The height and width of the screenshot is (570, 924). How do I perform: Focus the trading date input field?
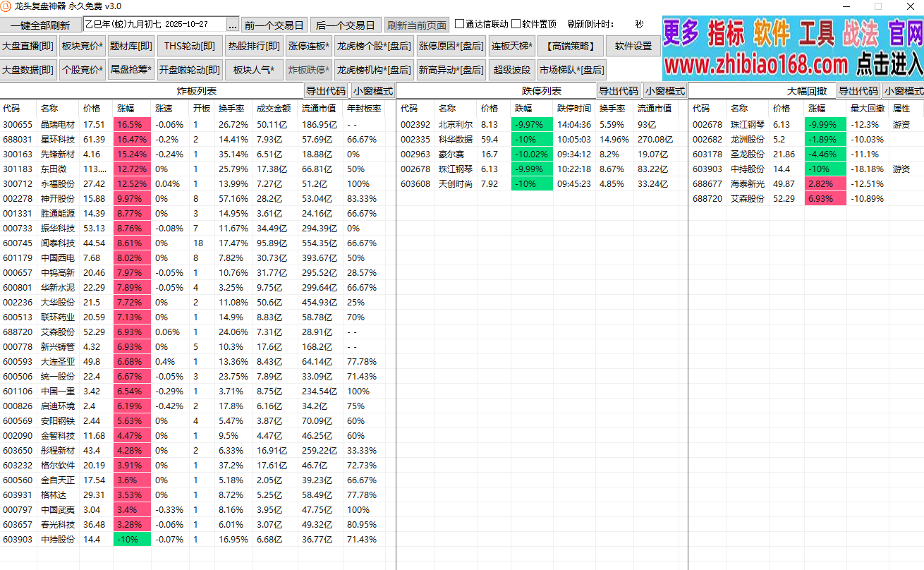(154, 25)
